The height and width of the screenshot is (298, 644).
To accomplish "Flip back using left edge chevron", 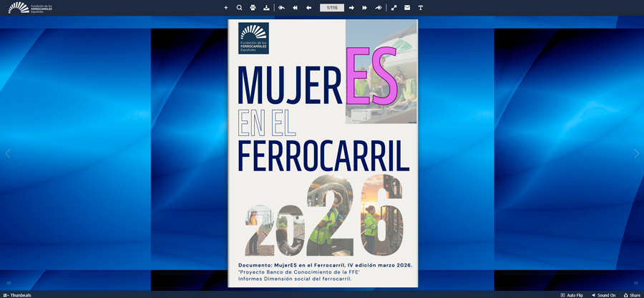I will [8, 153].
